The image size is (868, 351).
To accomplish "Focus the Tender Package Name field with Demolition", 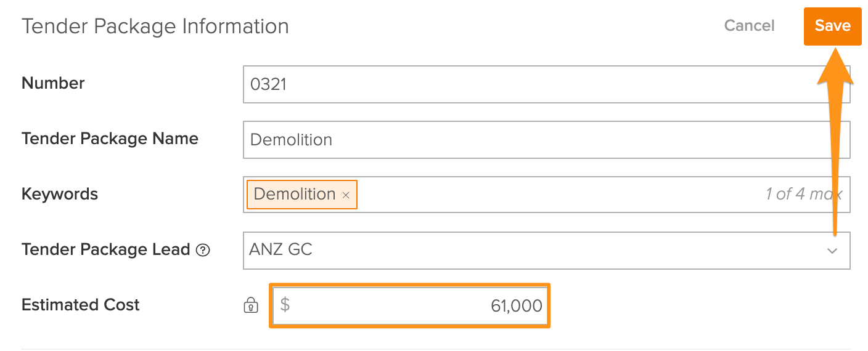I will pos(547,140).
